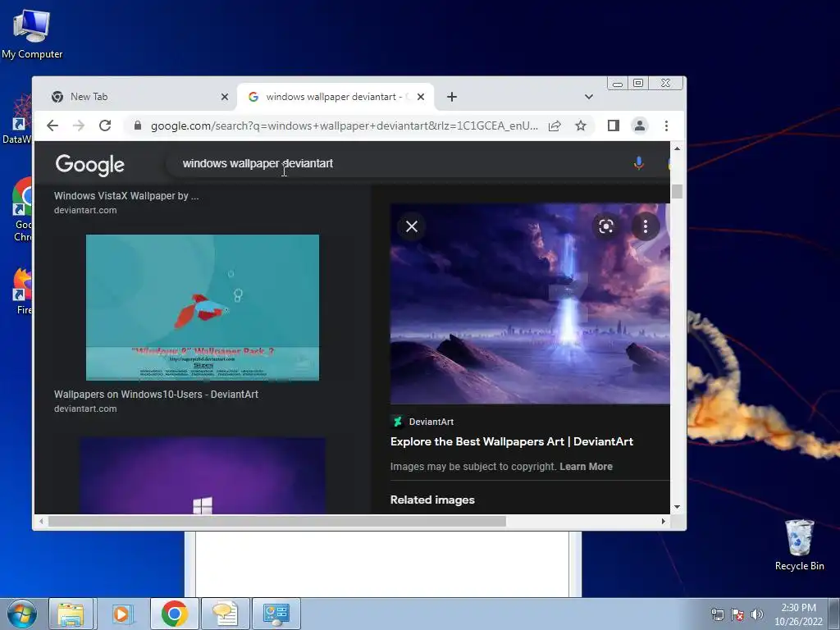Open Explore the Best Wallpapers Art link
The image size is (840, 630).
pos(512,441)
